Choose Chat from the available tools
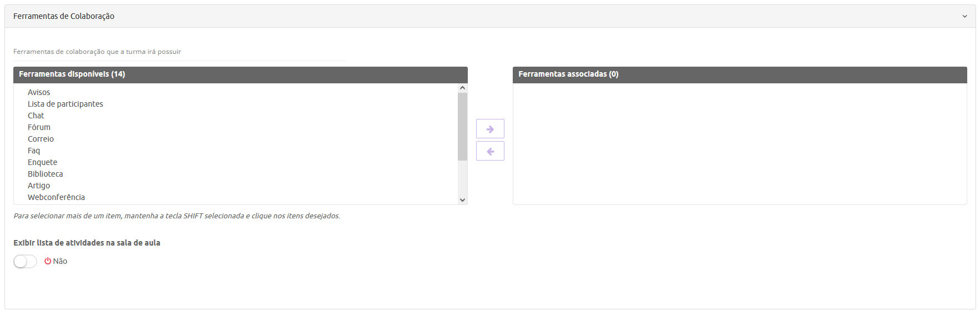Image resolution: width=980 pixels, height=315 pixels. click(x=36, y=116)
